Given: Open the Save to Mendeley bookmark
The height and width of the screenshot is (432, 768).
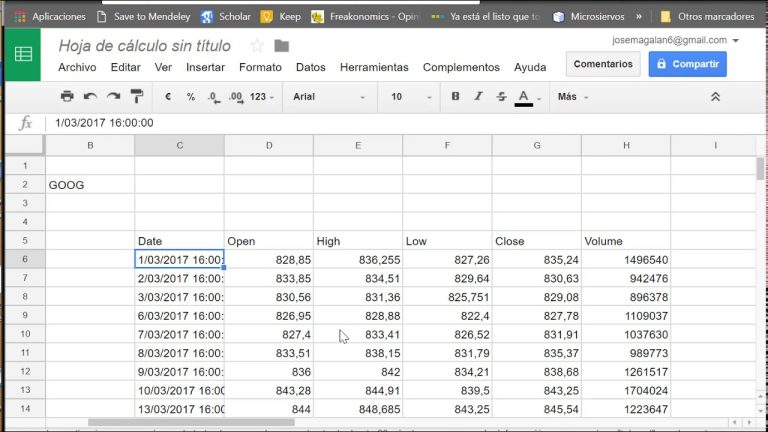Looking at the screenshot, I should click(x=144, y=17).
